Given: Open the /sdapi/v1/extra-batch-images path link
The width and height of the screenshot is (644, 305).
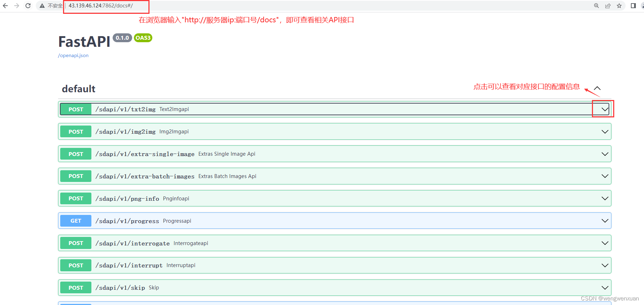Looking at the screenshot, I should [x=145, y=176].
